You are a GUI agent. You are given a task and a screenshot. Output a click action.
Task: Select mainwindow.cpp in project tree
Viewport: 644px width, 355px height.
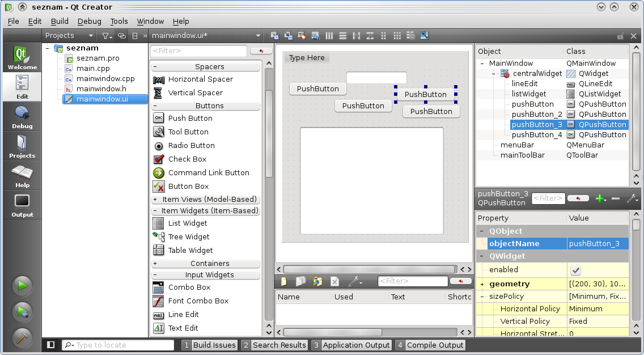[x=105, y=78]
